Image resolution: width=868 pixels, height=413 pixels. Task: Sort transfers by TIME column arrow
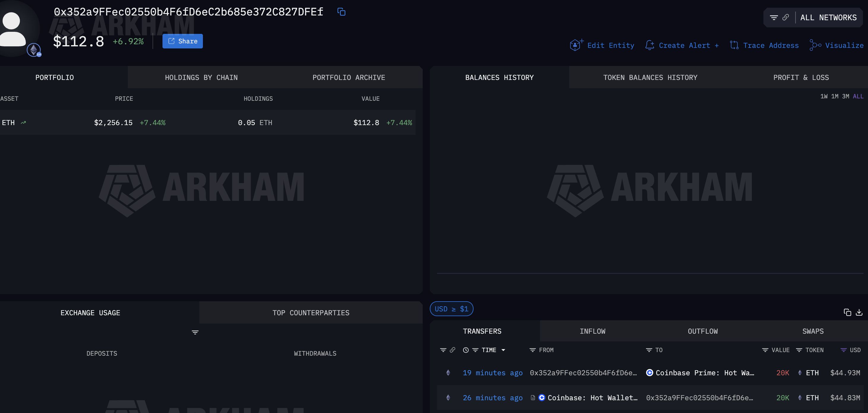503,350
